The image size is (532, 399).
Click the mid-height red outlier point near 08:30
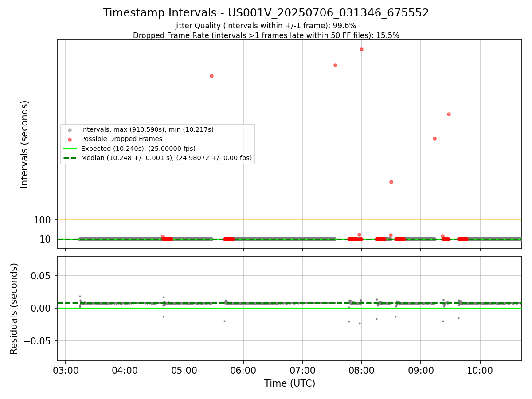[391, 182]
